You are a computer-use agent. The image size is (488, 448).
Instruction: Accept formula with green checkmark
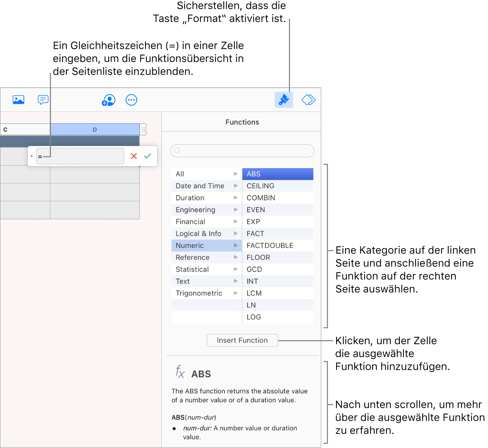148,156
